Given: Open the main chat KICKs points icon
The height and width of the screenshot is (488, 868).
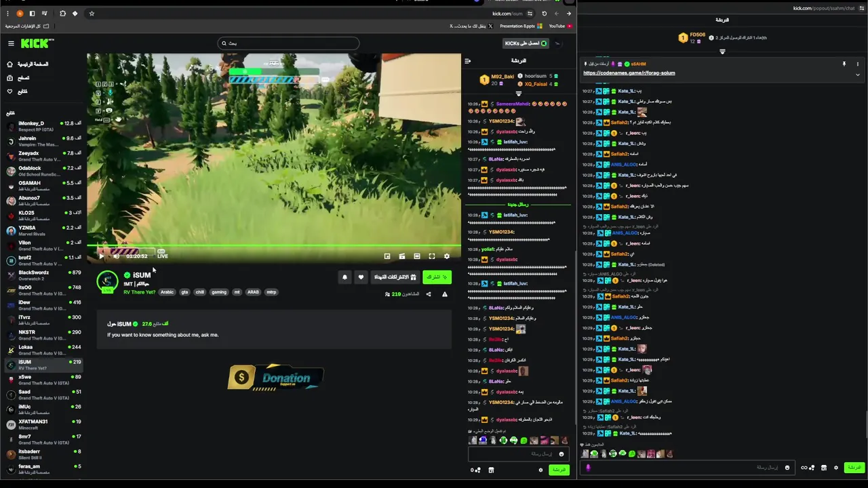Looking at the screenshot, I should 476,470.
